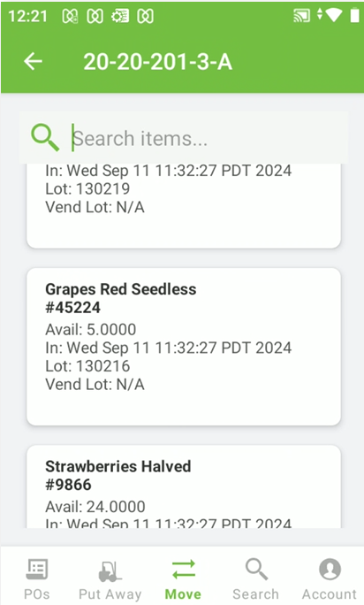Open POs tab receipt icon
The height and width of the screenshot is (605, 364).
coord(37,570)
